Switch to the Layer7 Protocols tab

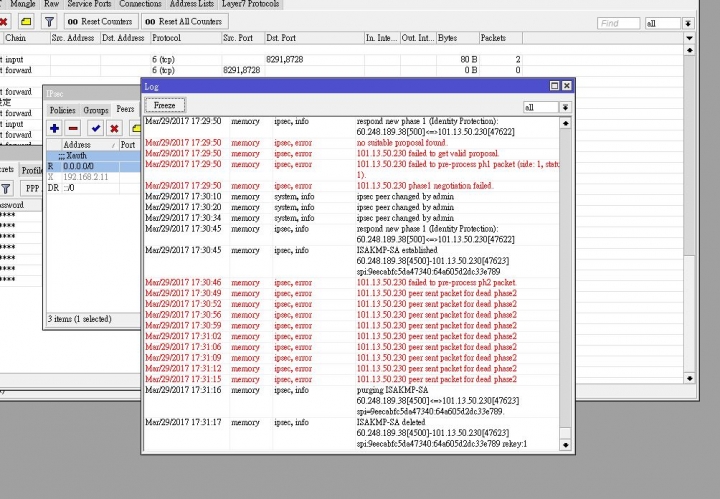(250, 4)
